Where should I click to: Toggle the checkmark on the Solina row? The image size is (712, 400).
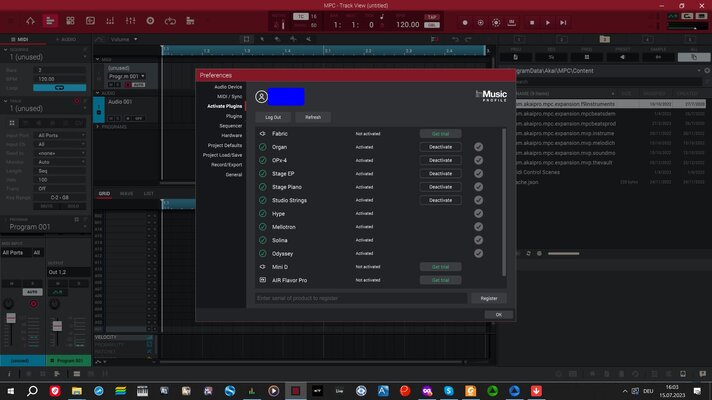coord(478,240)
